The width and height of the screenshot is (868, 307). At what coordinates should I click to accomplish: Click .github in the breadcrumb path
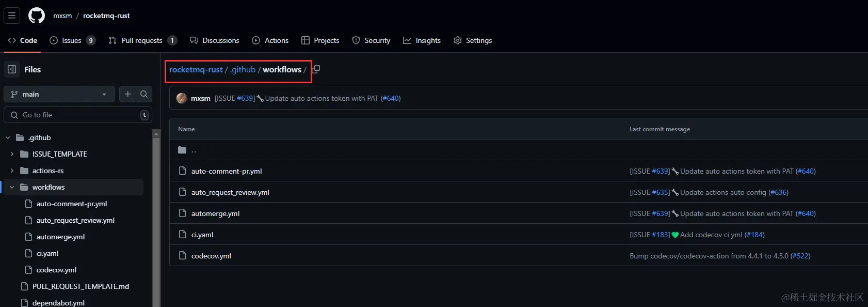243,69
